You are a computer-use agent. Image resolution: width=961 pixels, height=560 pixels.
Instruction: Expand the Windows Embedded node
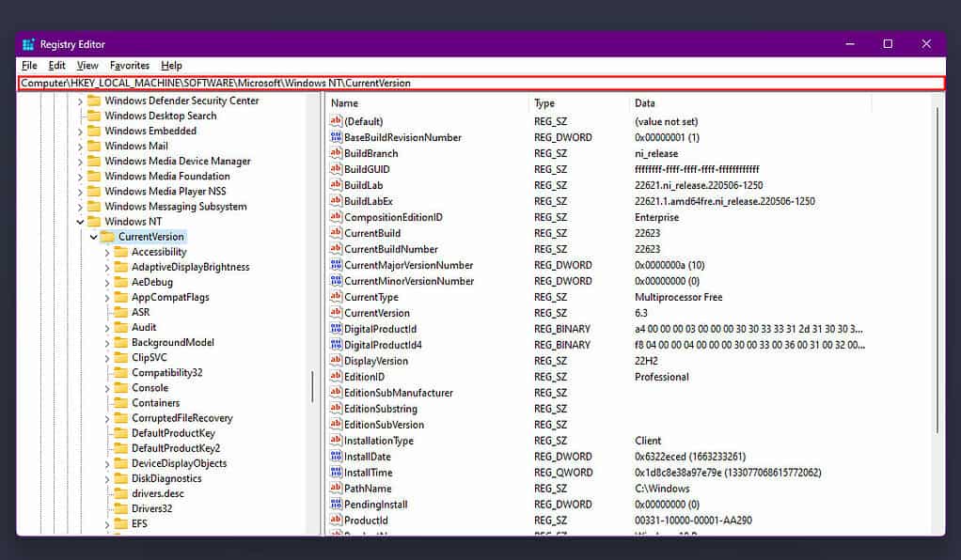80,132
